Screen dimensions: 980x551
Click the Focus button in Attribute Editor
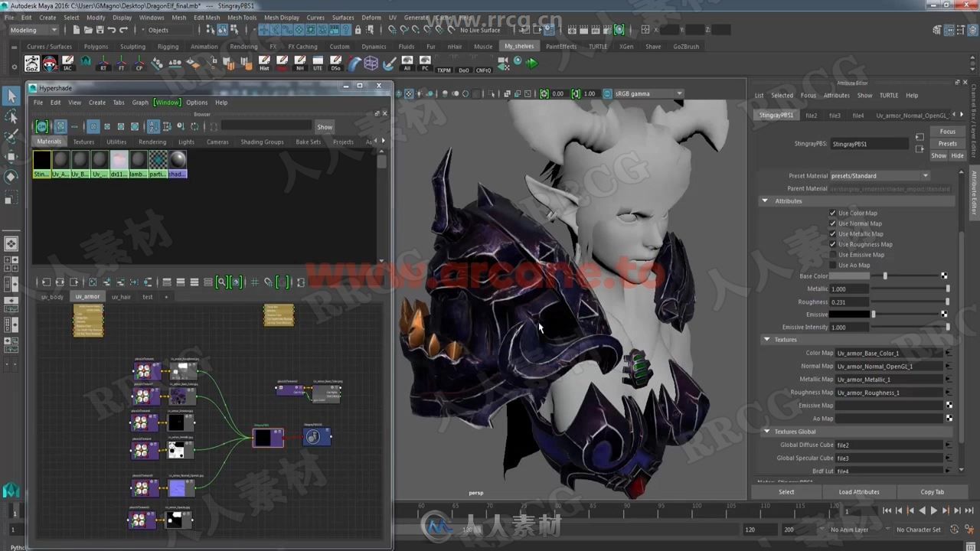pyautogui.click(x=948, y=132)
